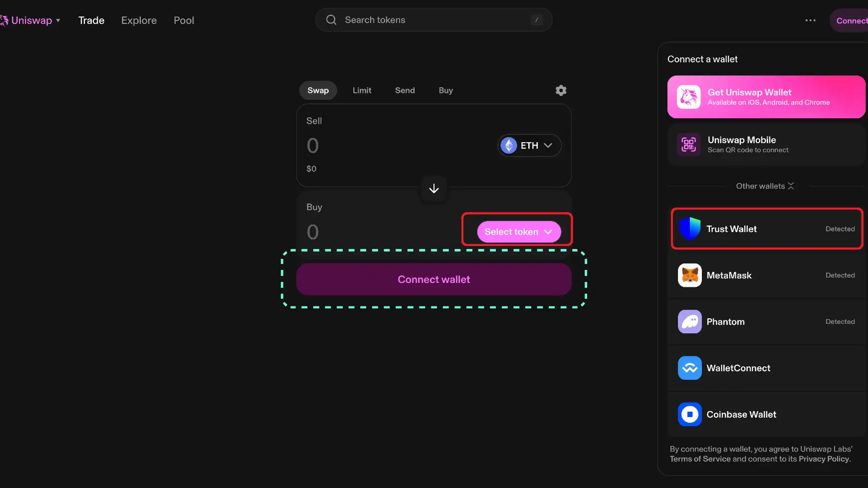Click the Get Uniswap Wallet unicorn icon

click(689, 97)
